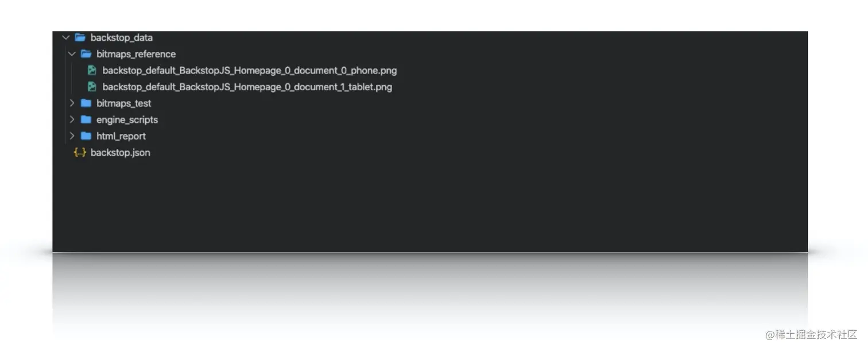Click the html_report folder icon

tap(86, 136)
